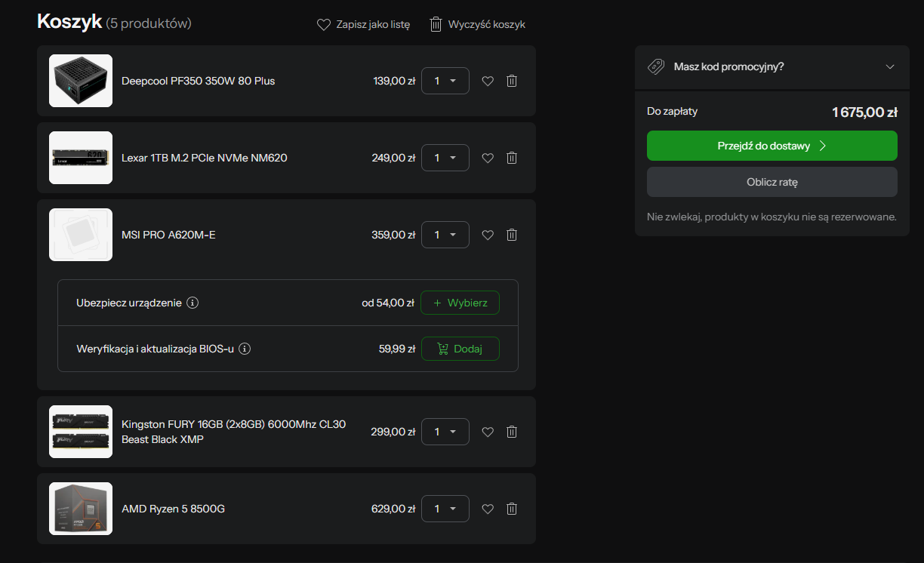
Task: Add BIOS update service with Dodaj button
Action: pos(460,349)
